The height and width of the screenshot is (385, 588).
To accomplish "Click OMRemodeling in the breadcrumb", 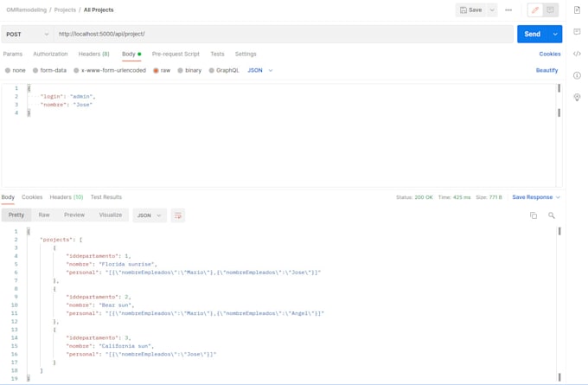I will coord(26,10).
